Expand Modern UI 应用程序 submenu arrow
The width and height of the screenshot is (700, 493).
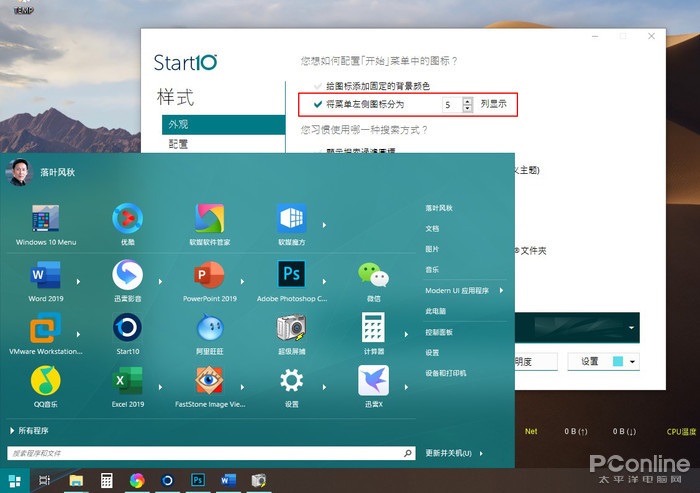(501, 291)
